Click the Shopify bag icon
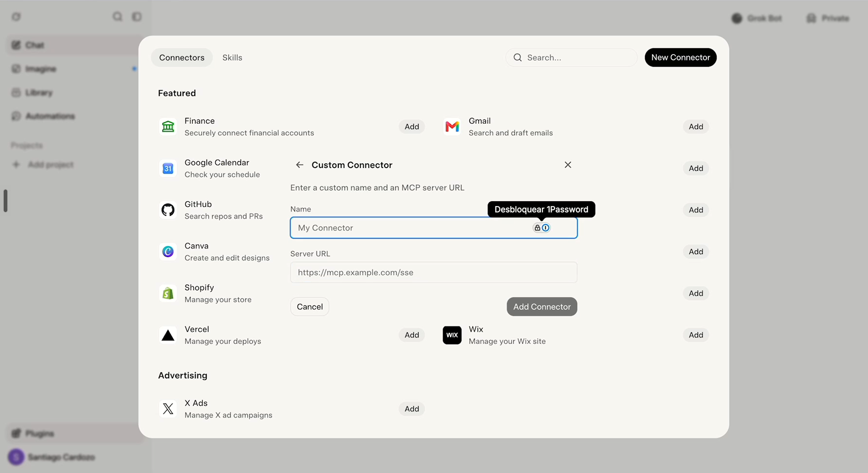Screen dimensions: 868x473 [168, 293]
